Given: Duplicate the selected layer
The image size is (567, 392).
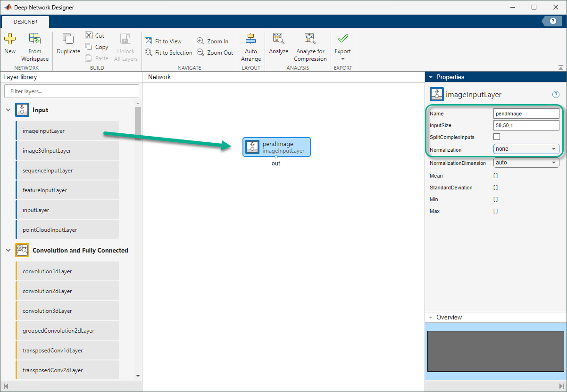Looking at the screenshot, I should 68,44.
